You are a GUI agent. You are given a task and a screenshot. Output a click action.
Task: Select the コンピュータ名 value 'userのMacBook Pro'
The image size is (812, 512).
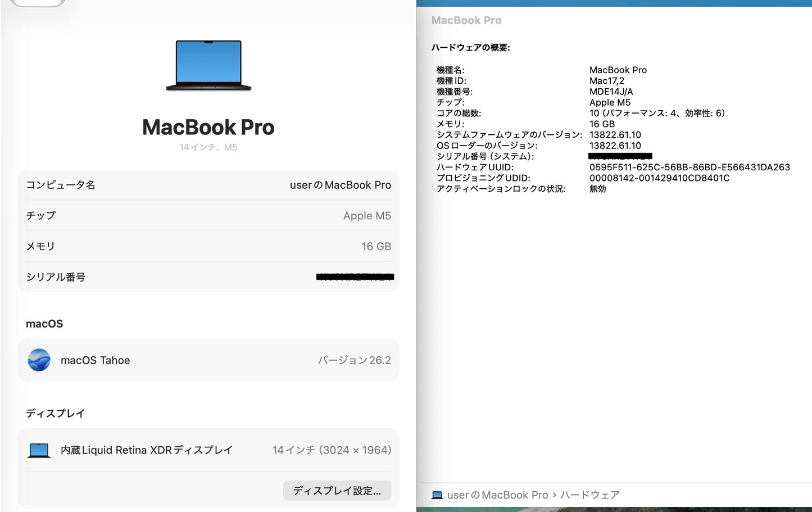[x=341, y=185]
